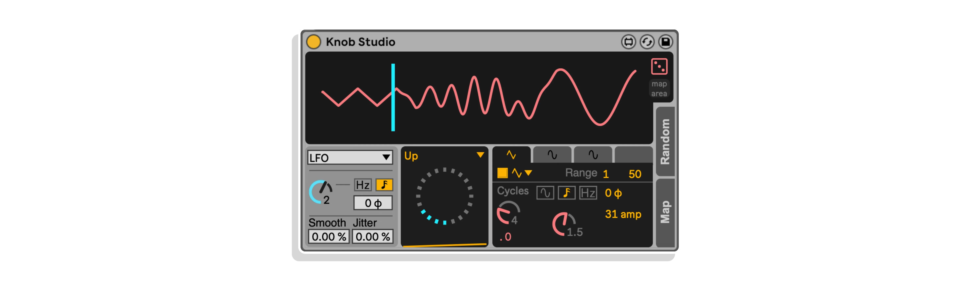
Task: Click the Knob Studio title text
Action: tap(360, 42)
